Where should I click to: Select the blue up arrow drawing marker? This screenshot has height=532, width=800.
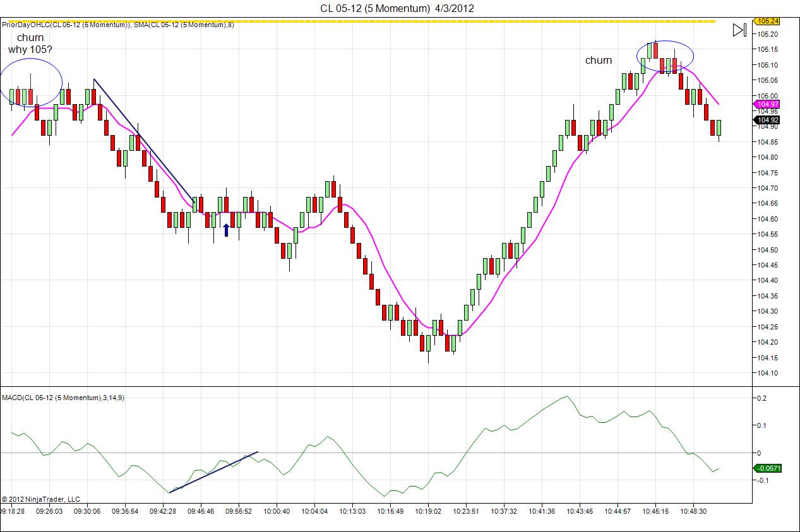[226, 230]
